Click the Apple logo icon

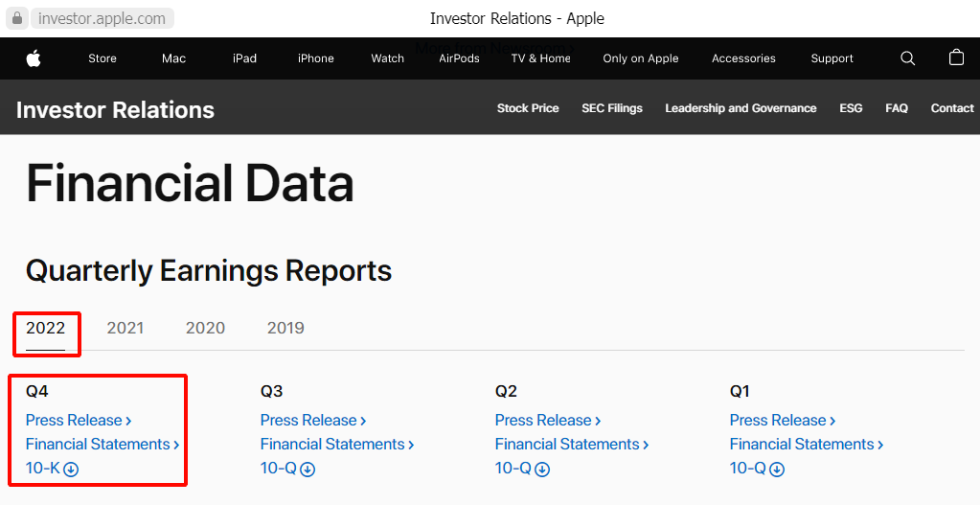(34, 58)
